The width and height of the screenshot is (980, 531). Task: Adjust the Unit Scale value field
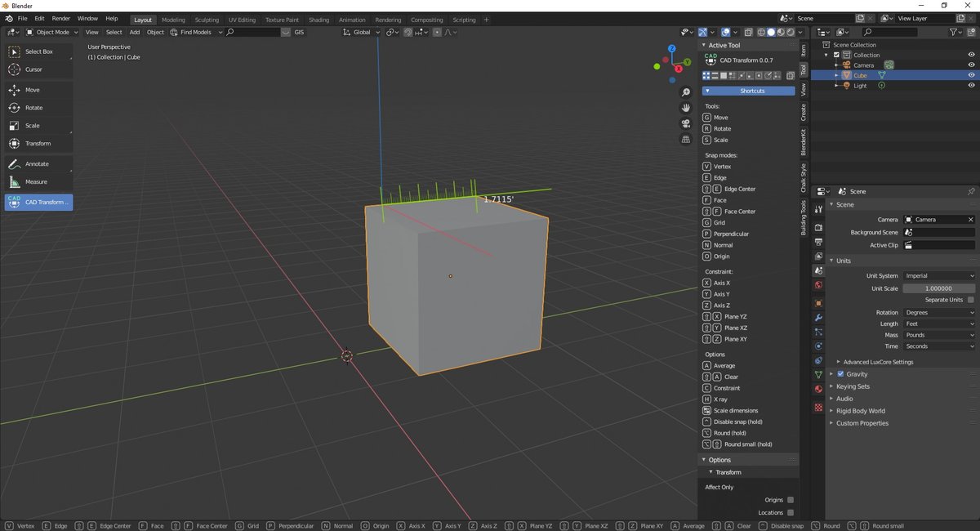938,288
